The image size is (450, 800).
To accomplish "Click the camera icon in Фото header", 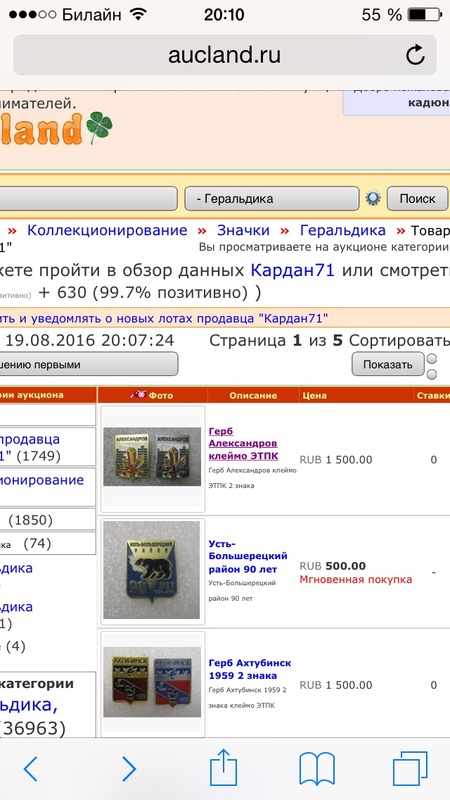I will [x=138, y=394].
